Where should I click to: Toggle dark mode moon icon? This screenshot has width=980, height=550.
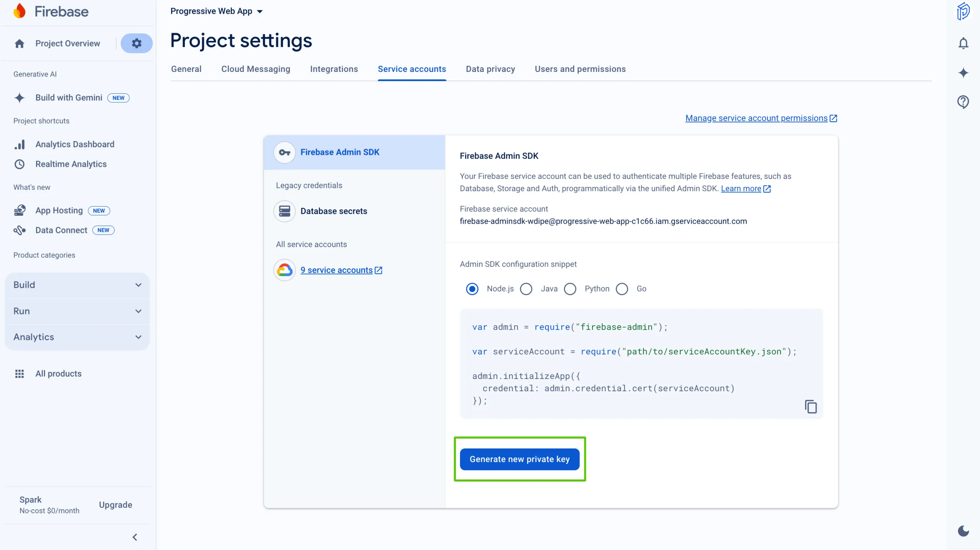coord(963,531)
